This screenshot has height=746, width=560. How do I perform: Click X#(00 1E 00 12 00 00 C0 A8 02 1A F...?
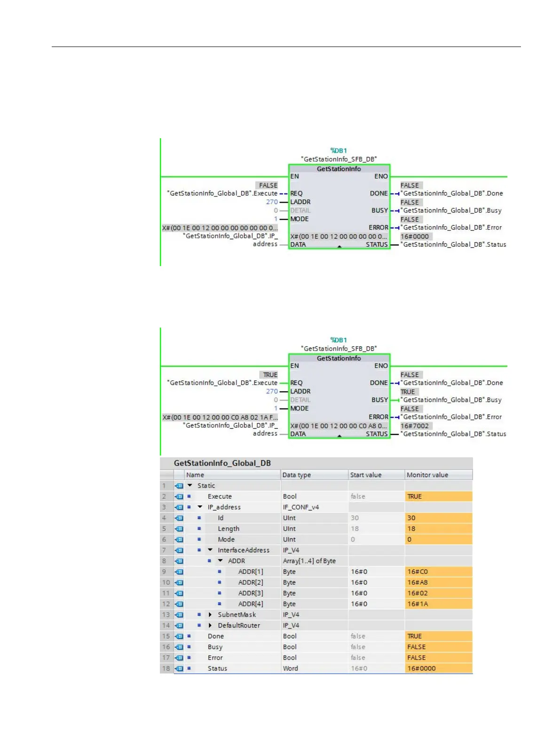[x=220, y=417]
